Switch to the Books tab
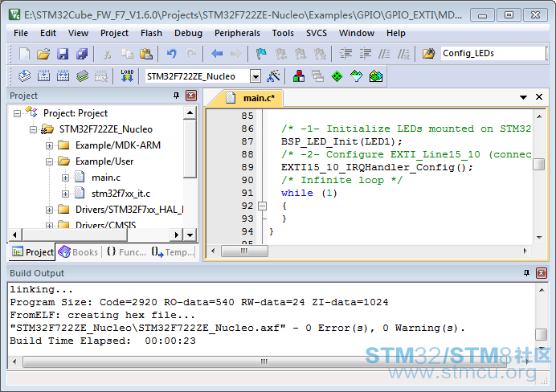Image resolution: width=556 pixels, height=392 pixels. tap(79, 252)
